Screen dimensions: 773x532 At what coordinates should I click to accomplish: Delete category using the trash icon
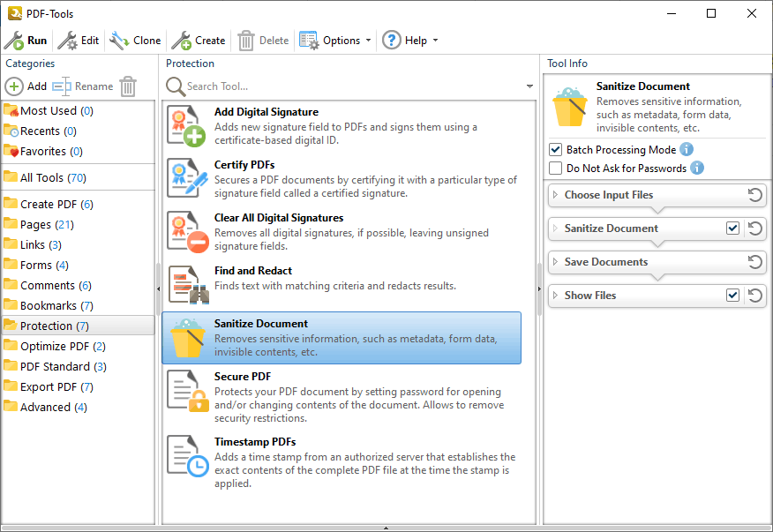pos(128,86)
